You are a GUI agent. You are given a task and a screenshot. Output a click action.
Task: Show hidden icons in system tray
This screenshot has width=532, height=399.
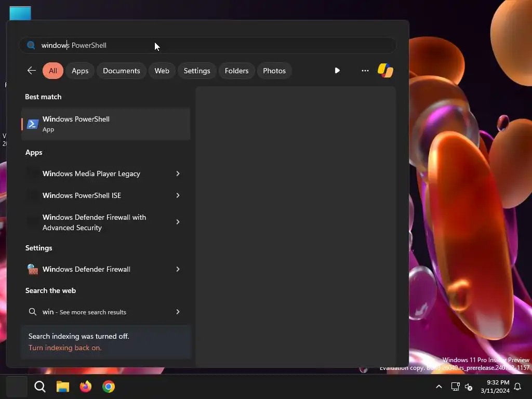point(438,387)
